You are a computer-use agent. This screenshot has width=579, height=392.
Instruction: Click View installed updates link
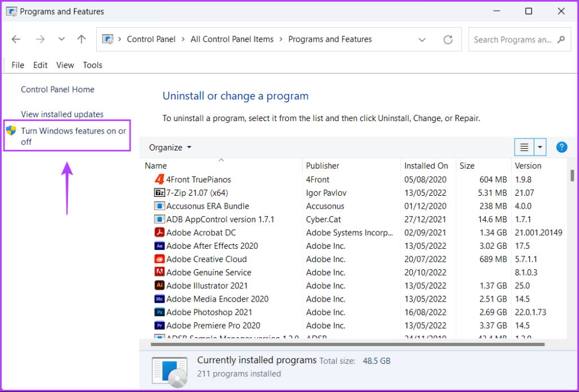(x=62, y=114)
